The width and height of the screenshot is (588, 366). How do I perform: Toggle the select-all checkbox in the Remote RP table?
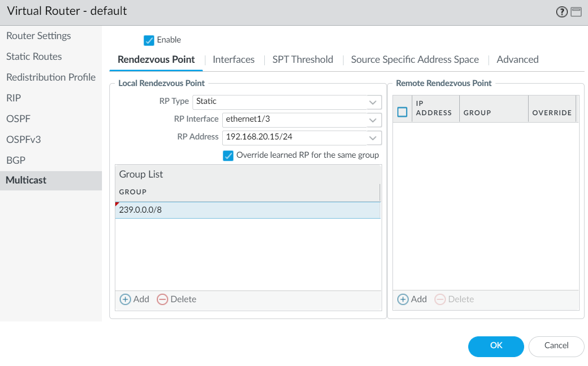click(402, 112)
